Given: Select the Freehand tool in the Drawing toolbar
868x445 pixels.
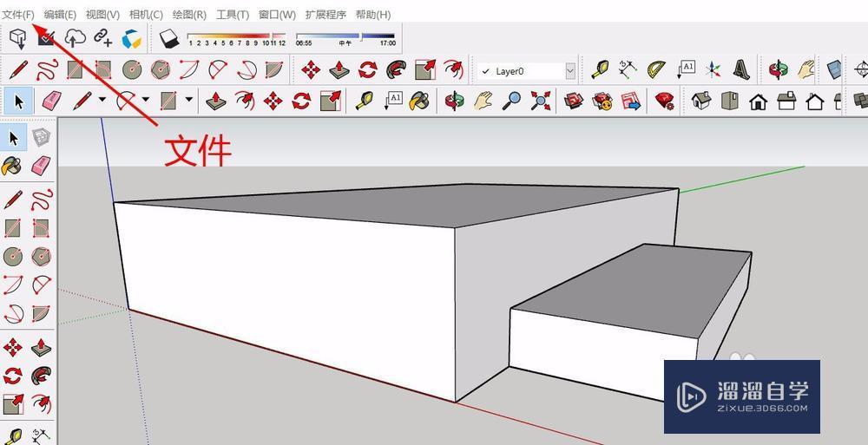Looking at the screenshot, I should [x=47, y=70].
